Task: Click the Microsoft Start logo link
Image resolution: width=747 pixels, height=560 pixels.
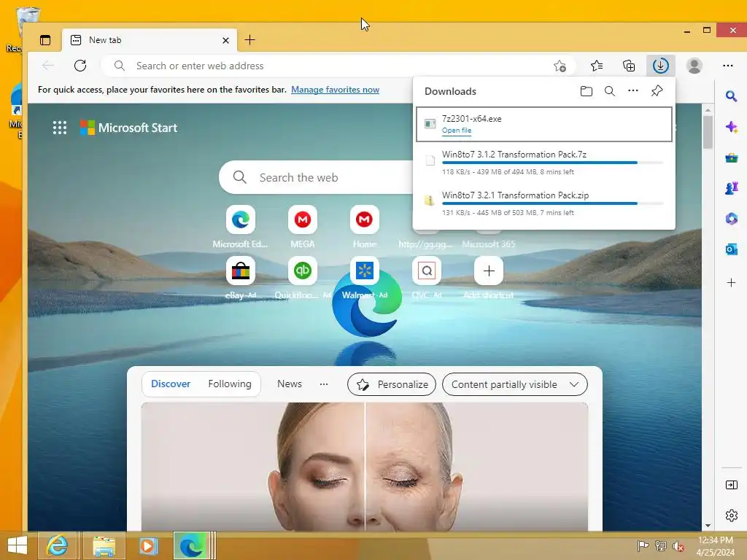Action: (x=128, y=128)
